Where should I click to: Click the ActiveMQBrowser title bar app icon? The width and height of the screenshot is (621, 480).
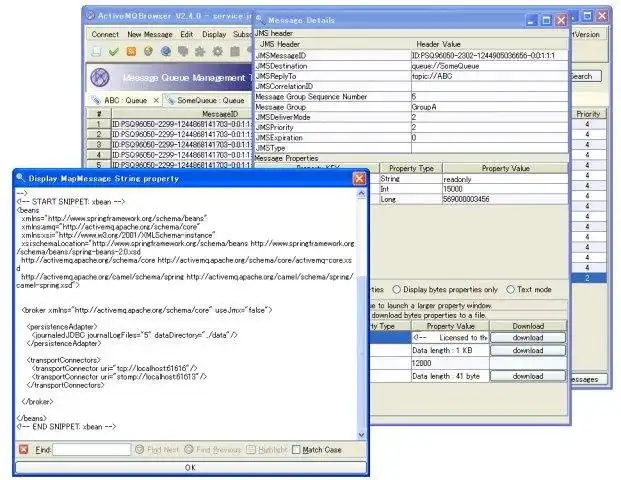91,16
